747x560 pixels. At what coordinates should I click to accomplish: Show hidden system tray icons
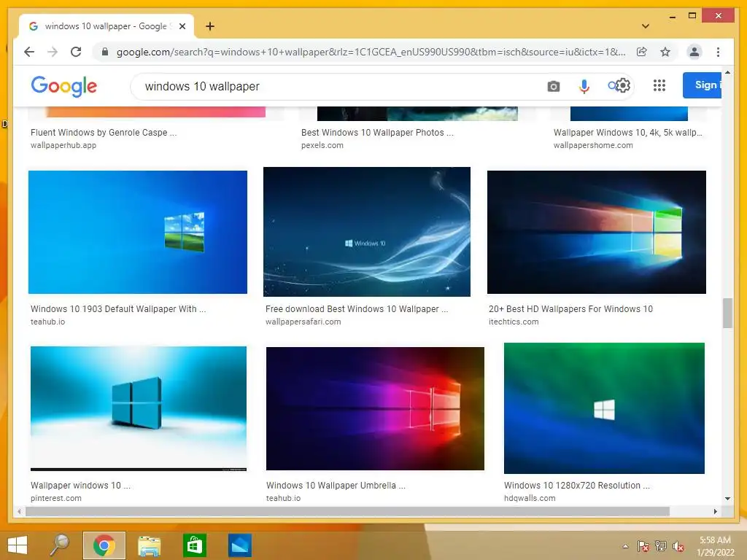click(625, 546)
